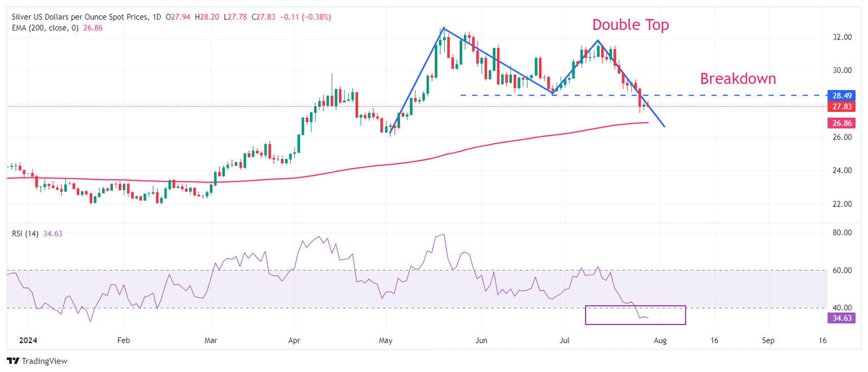Select the "Breakdown" text annotation

coord(737,79)
